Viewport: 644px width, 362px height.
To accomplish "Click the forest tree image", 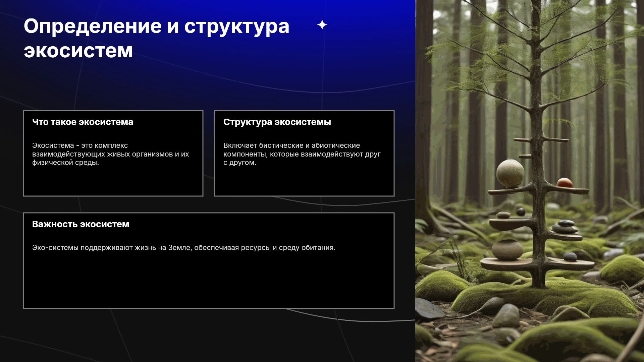I will (530, 181).
